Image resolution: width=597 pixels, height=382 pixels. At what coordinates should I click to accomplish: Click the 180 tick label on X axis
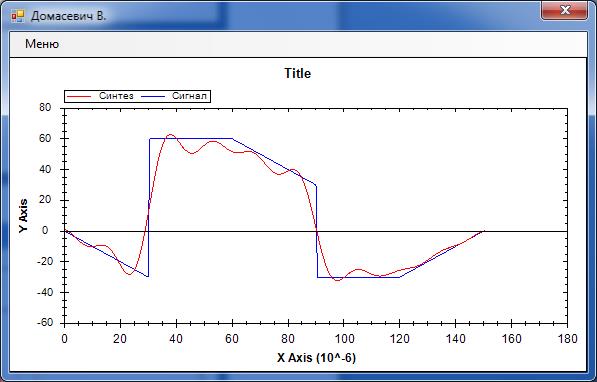pos(567,339)
